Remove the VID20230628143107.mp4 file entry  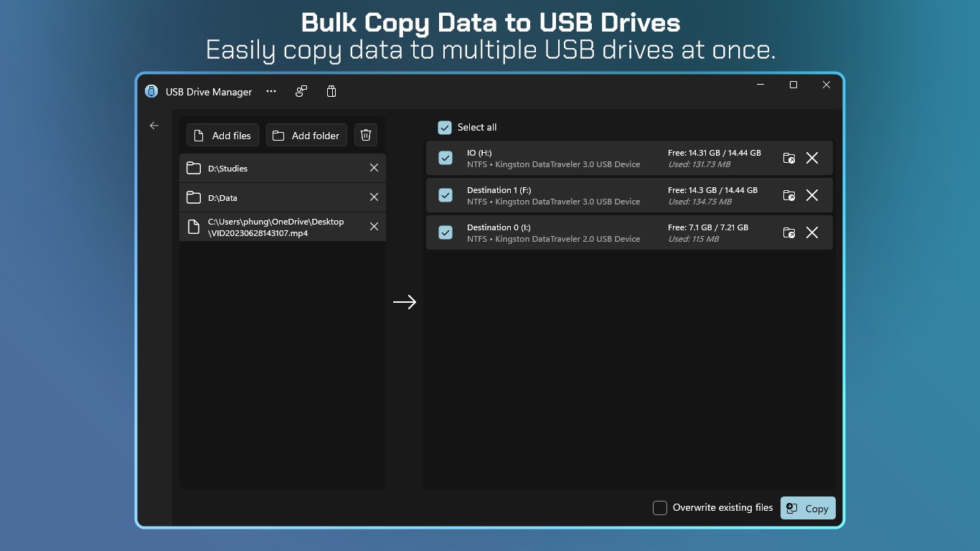tap(374, 227)
